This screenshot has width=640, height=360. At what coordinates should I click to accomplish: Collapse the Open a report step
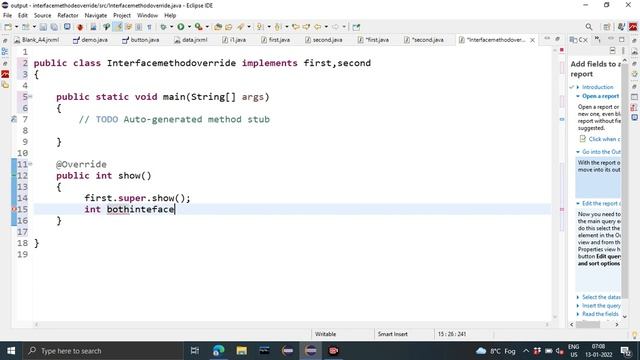578,96
